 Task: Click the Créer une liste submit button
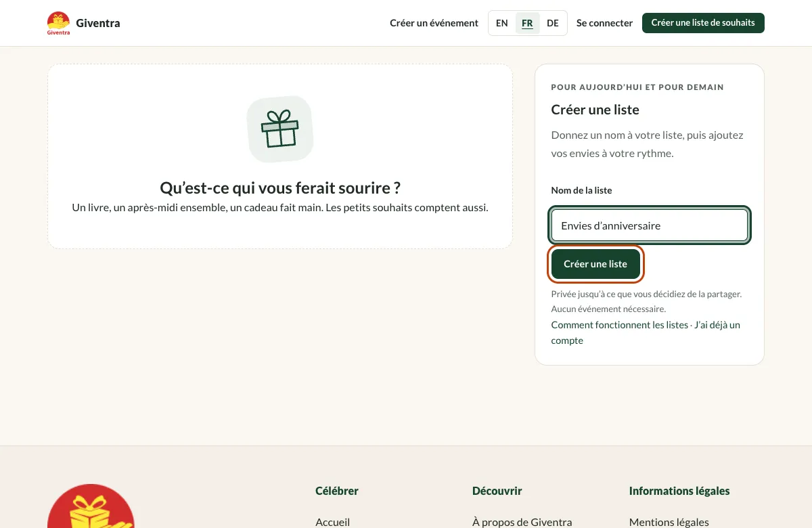pos(595,264)
